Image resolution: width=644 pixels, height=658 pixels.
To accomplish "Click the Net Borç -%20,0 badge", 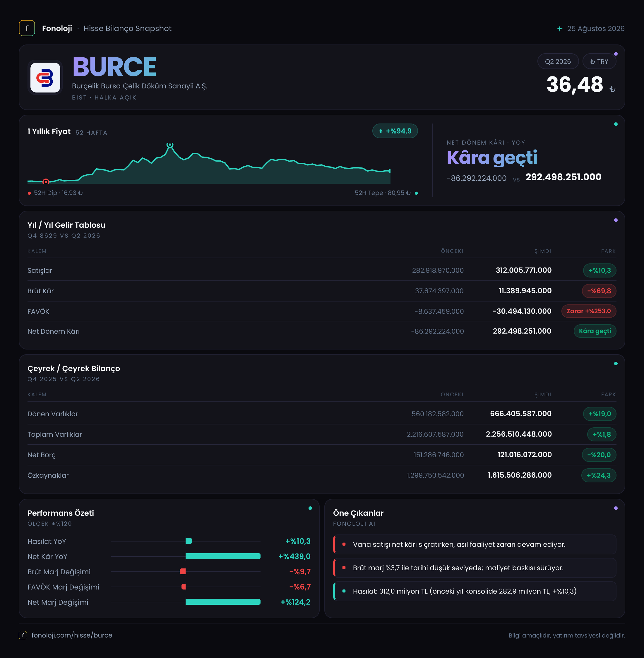I will click(x=599, y=455).
